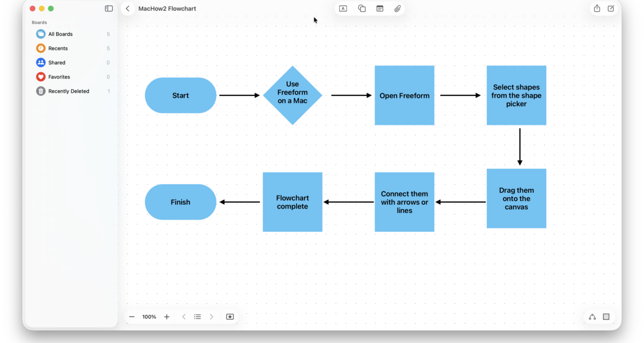Viewport: 644px width, 343px height.
Task: Click the Favorites heart icon
Action: (x=41, y=77)
